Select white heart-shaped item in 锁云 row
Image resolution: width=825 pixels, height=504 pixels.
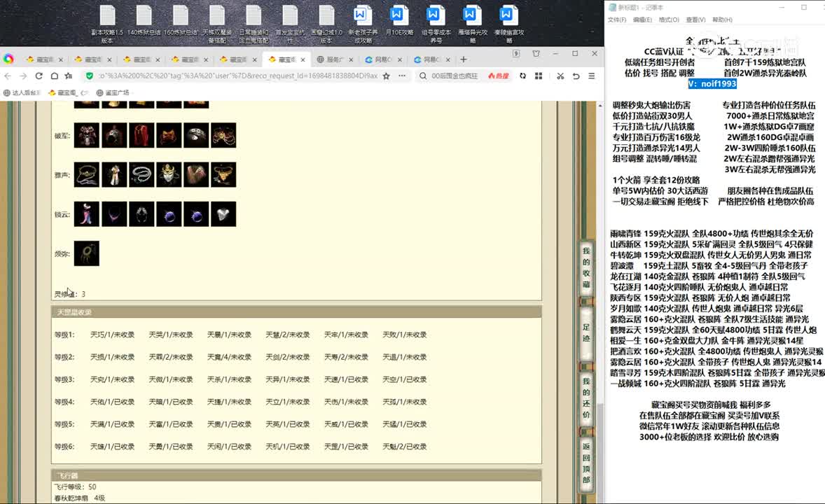pyautogui.click(x=223, y=214)
